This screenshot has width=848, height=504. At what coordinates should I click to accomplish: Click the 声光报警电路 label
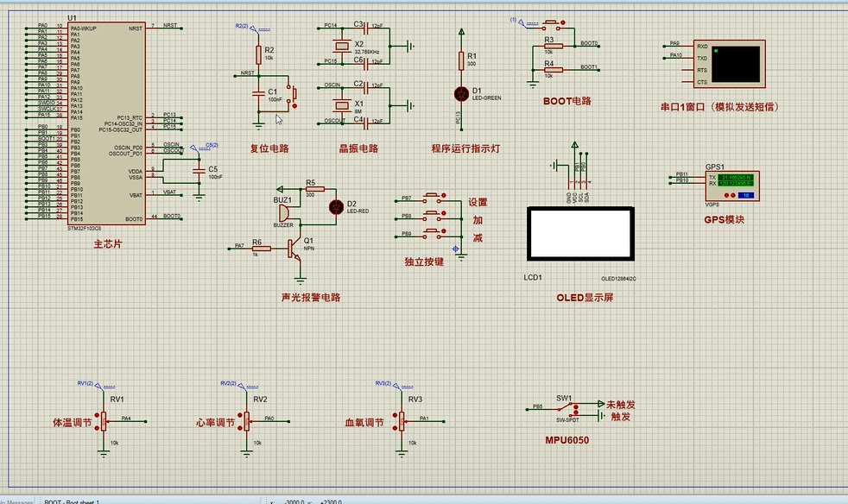click(x=311, y=297)
